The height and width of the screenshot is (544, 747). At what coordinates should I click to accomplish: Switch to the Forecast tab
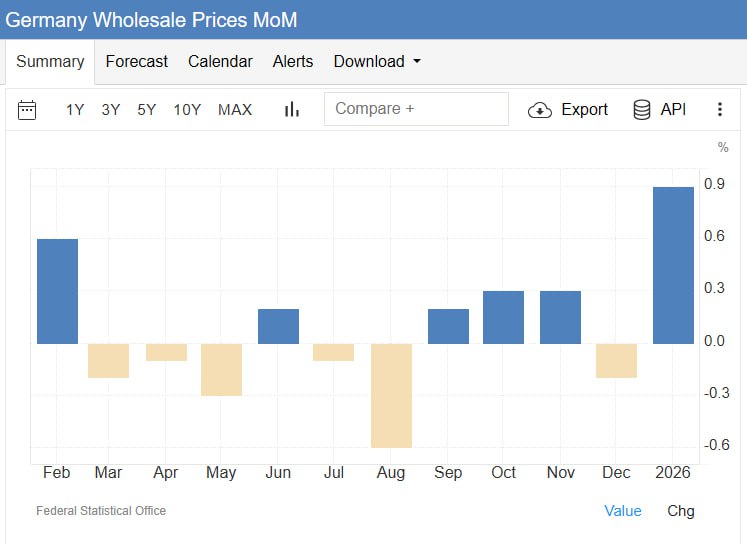137,61
